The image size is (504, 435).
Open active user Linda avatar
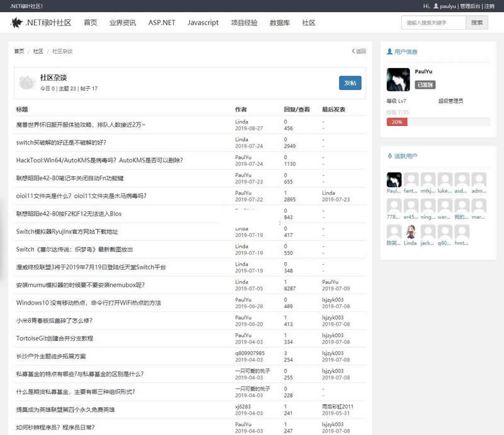tap(411, 231)
